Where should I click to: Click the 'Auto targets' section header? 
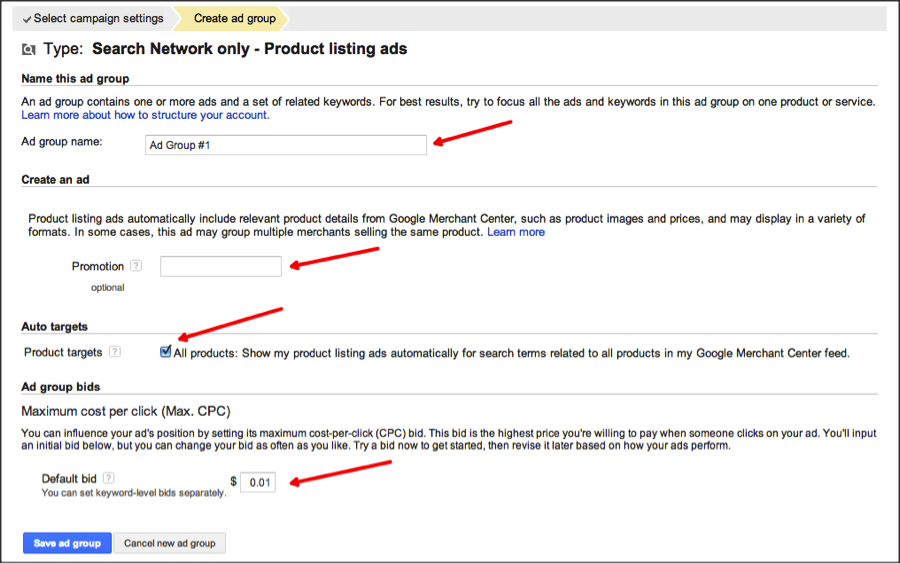54,327
